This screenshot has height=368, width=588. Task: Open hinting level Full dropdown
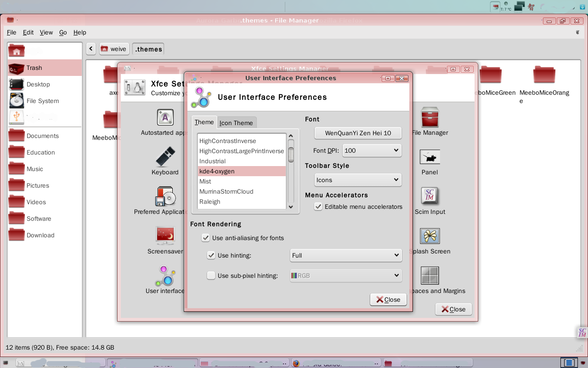346,255
